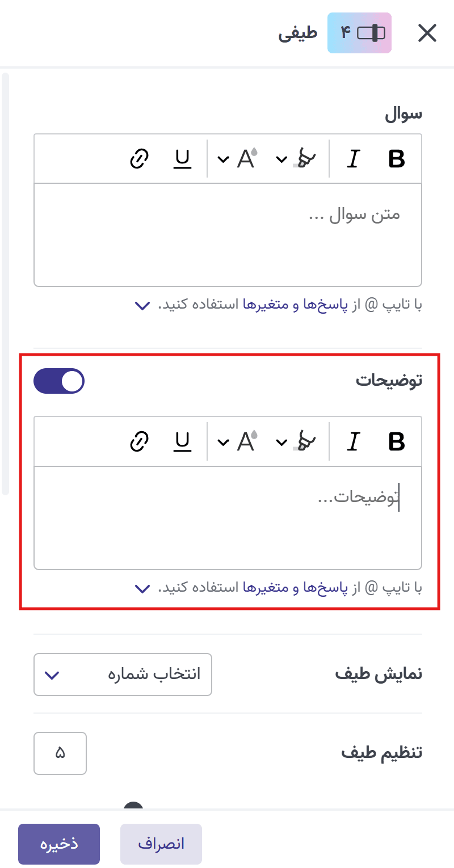
Task: Apply bold in the توضیحات toolbar
Action: (x=397, y=441)
